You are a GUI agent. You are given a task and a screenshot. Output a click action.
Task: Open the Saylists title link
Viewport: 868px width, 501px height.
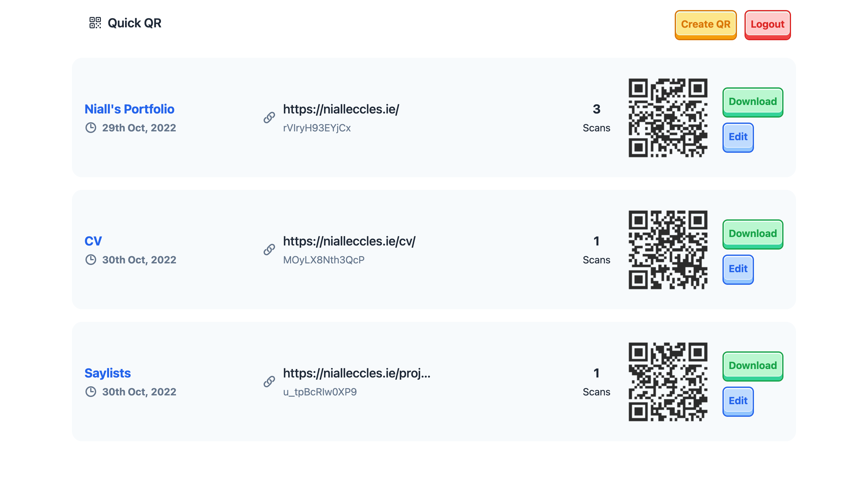[x=108, y=373]
